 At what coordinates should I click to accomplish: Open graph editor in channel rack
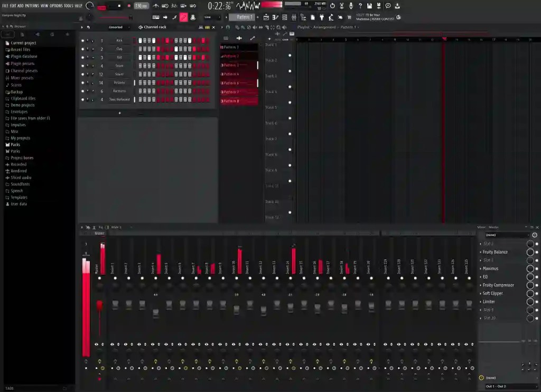pos(201,27)
